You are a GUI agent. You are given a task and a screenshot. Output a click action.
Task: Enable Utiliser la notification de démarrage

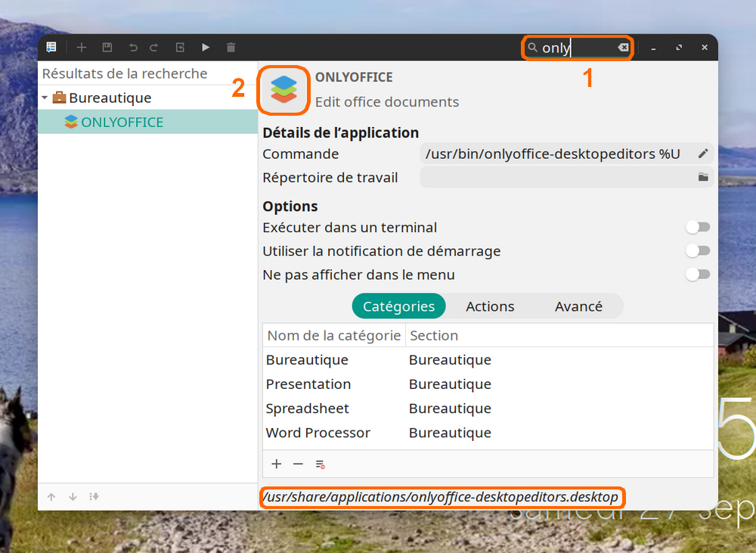tap(698, 250)
